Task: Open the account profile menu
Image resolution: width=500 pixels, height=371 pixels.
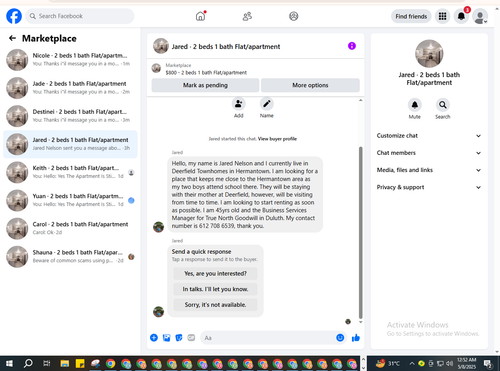Action: (480, 16)
